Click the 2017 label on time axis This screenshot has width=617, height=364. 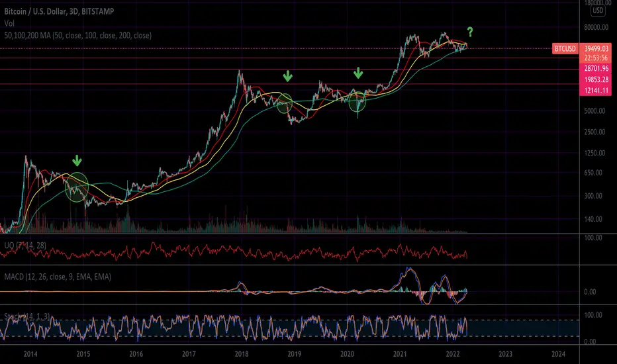[189, 354]
